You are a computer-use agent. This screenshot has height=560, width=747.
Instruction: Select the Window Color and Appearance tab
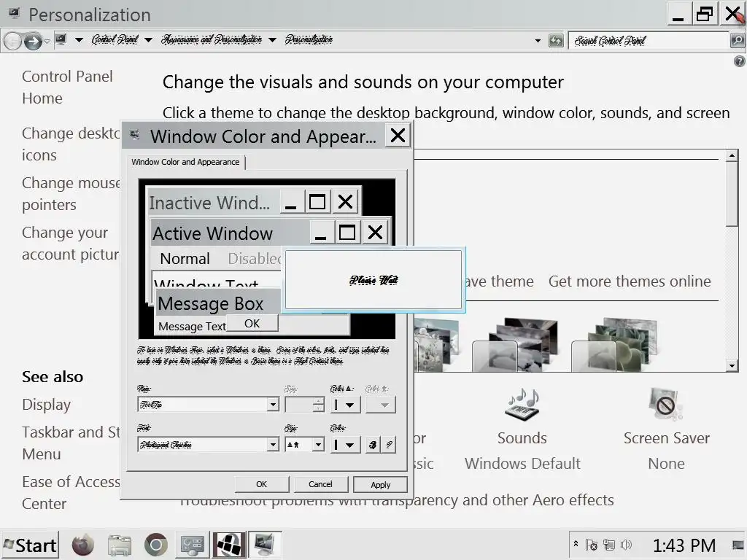click(185, 162)
